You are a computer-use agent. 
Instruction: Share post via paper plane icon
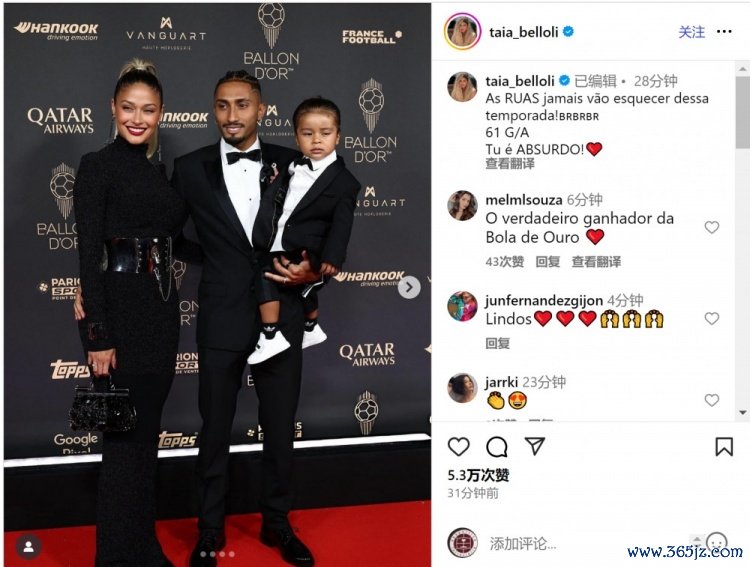click(535, 446)
